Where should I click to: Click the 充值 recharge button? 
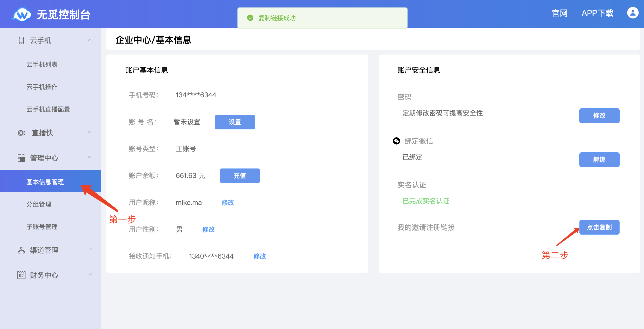click(x=239, y=176)
